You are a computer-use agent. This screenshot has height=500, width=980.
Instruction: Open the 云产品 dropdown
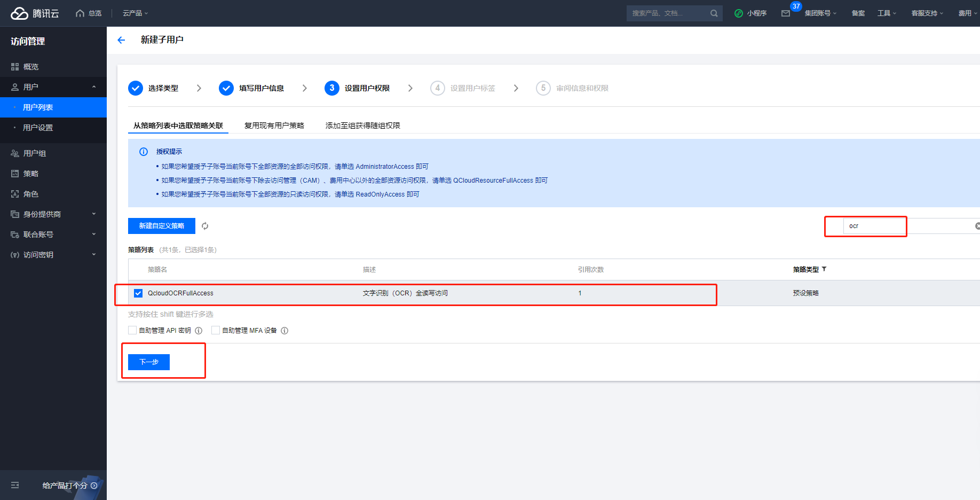(x=136, y=13)
